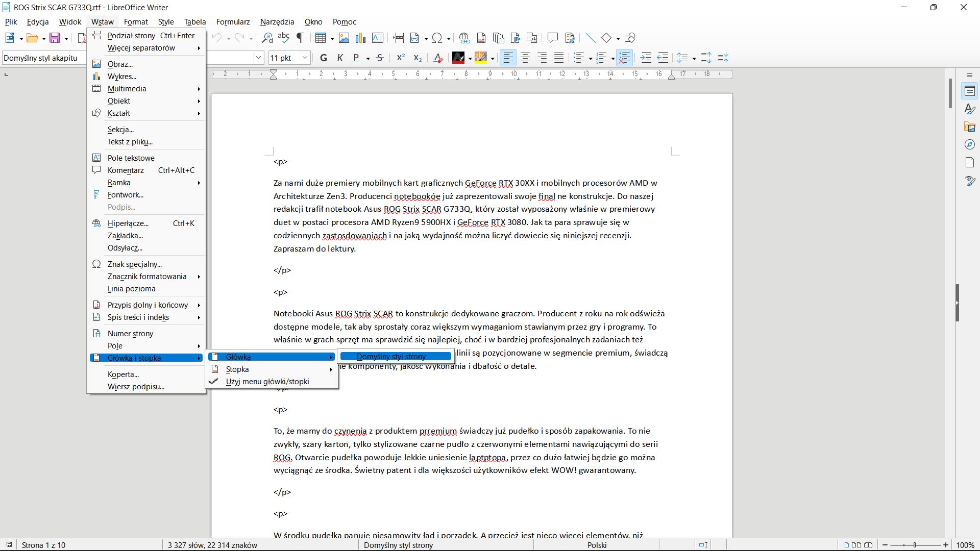Enable bold formatting
The width and height of the screenshot is (980, 551).
(323, 58)
